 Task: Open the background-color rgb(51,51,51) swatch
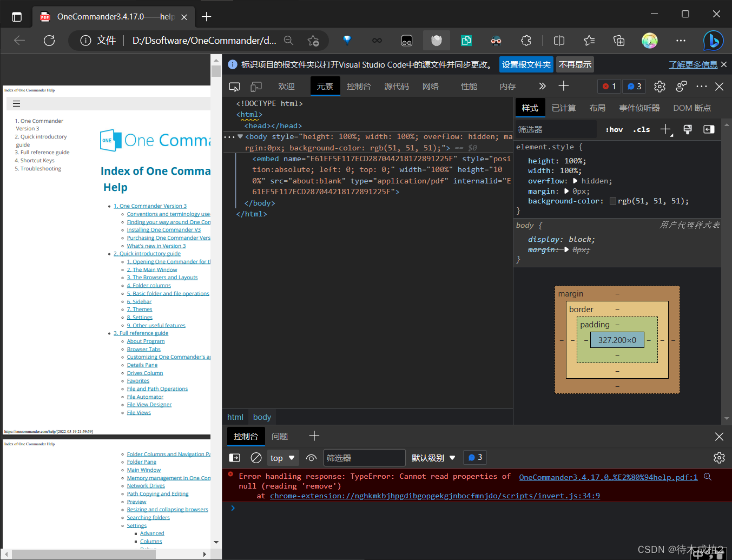[612, 201]
